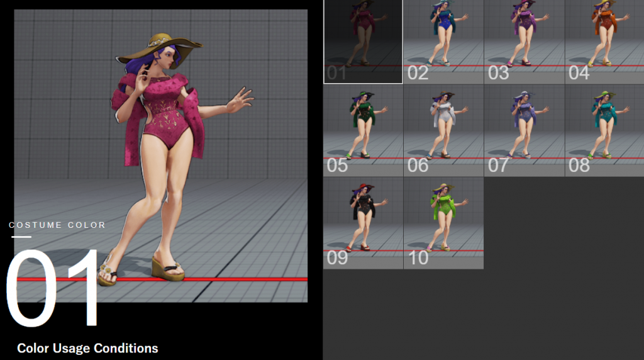The width and height of the screenshot is (644, 360).
Task: Click the large character preview image
Action: click(160, 155)
